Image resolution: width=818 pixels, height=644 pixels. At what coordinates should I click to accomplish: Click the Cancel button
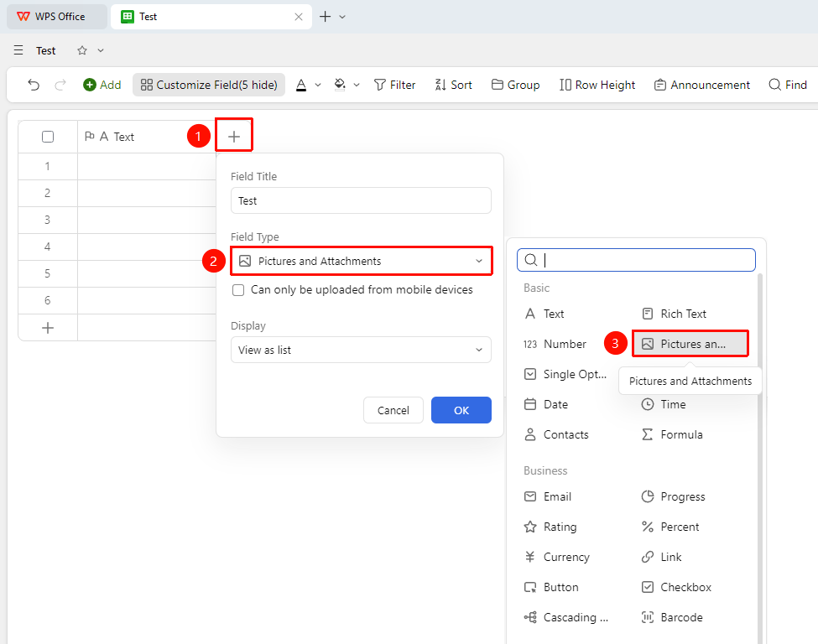pyautogui.click(x=393, y=410)
